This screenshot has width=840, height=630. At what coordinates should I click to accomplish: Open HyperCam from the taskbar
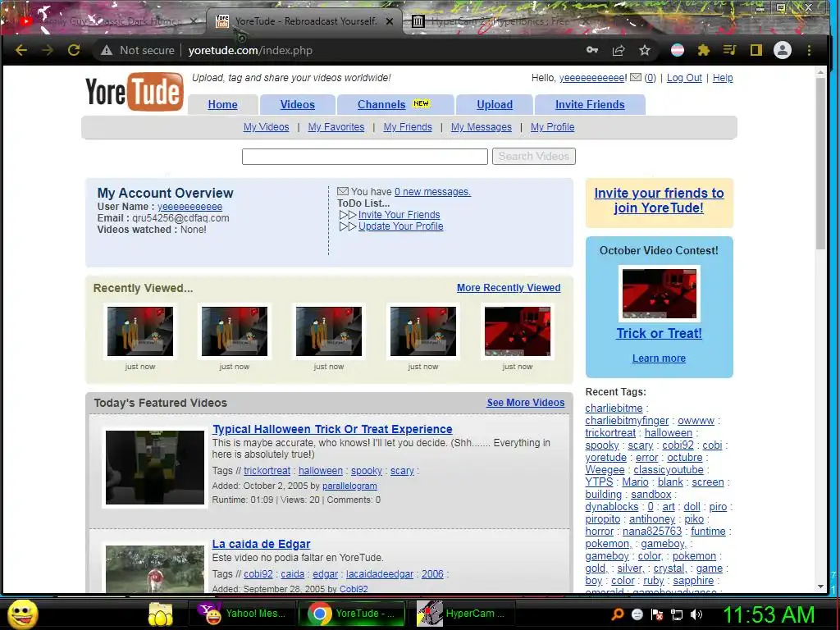pyautogui.click(x=461, y=614)
